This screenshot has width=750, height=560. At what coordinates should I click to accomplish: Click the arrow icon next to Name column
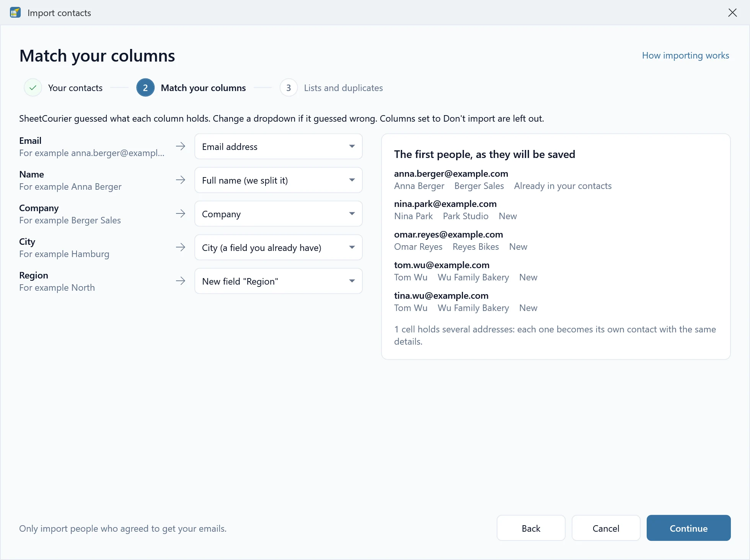click(181, 180)
